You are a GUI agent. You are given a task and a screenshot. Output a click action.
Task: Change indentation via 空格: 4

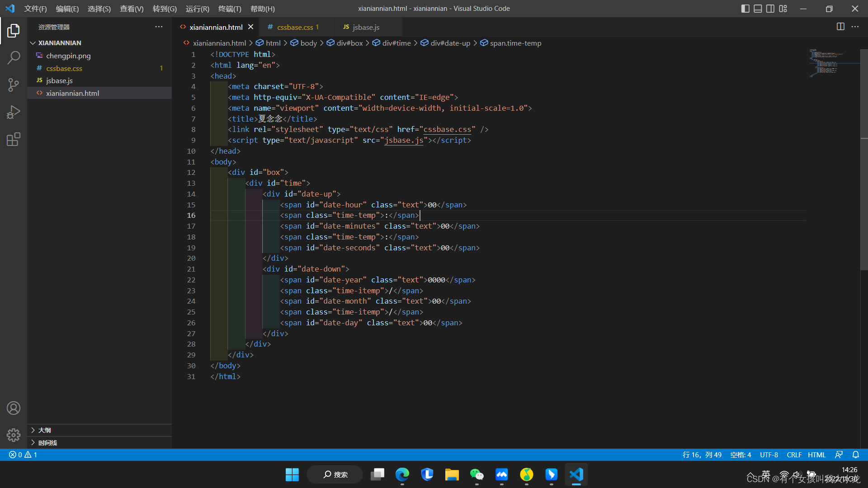741,455
